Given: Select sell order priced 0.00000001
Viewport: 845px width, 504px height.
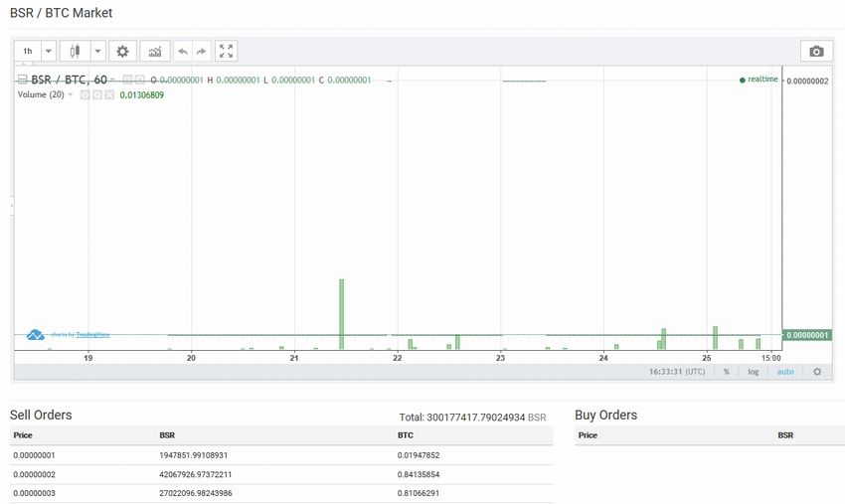Looking at the screenshot, I should tap(281, 455).
